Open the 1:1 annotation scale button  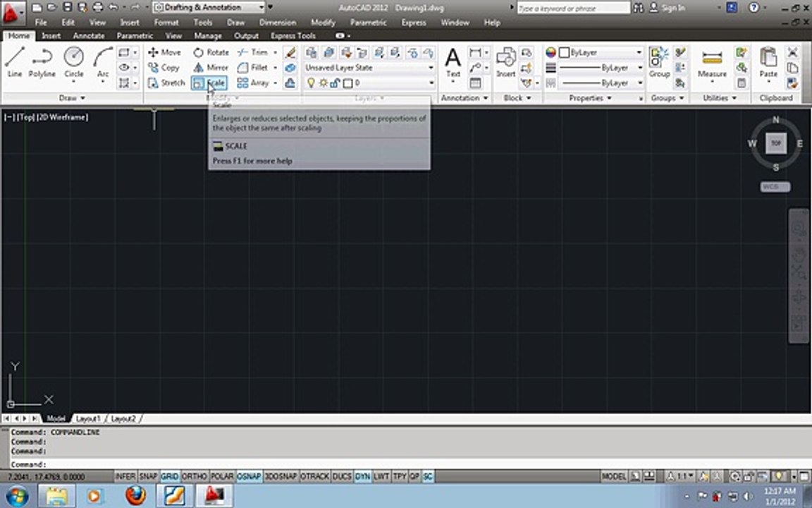(681, 476)
